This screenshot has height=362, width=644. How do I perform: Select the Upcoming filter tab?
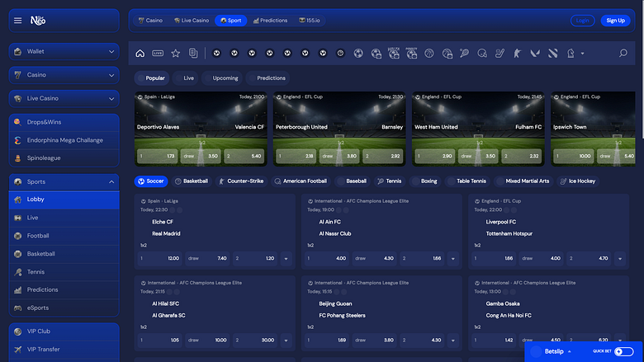click(x=222, y=78)
